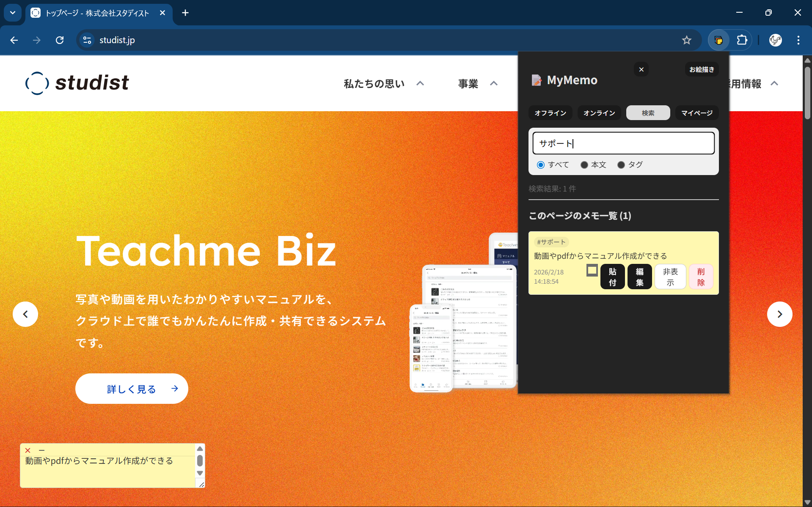Reload the studist.jp page

[60, 40]
